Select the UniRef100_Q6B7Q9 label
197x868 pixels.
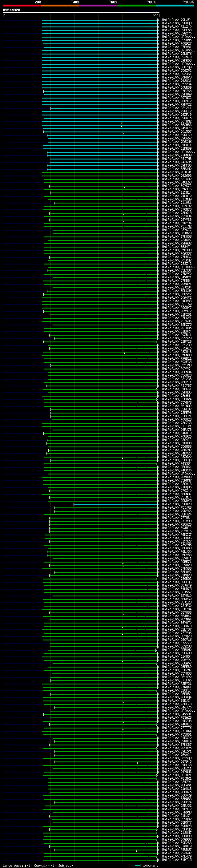point(177,67)
